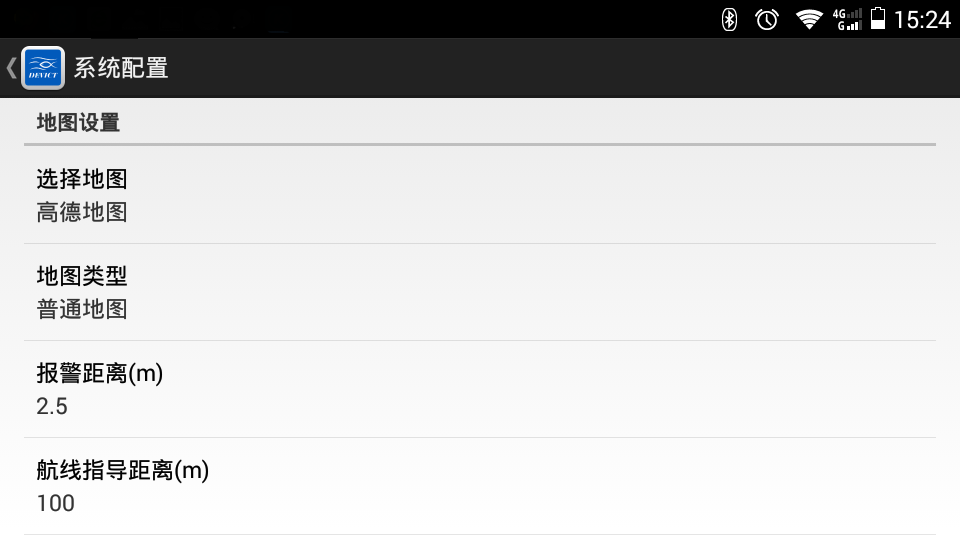Tap the Bluetooth status icon
Viewport: 960px width, 540px height.
(x=729, y=20)
